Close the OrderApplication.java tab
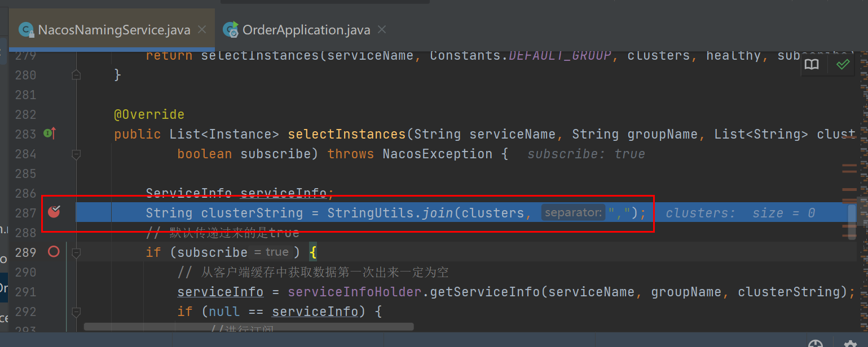868x347 pixels. coord(382,29)
